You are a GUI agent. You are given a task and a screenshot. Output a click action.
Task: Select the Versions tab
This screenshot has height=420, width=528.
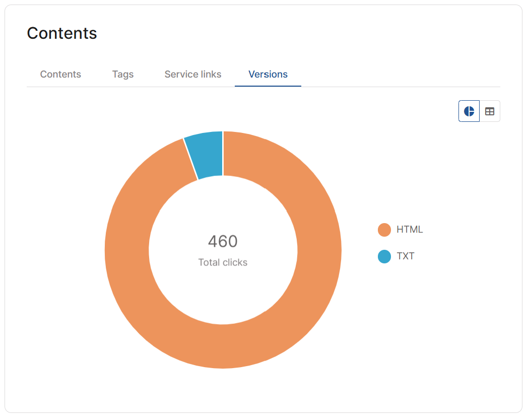(x=268, y=74)
